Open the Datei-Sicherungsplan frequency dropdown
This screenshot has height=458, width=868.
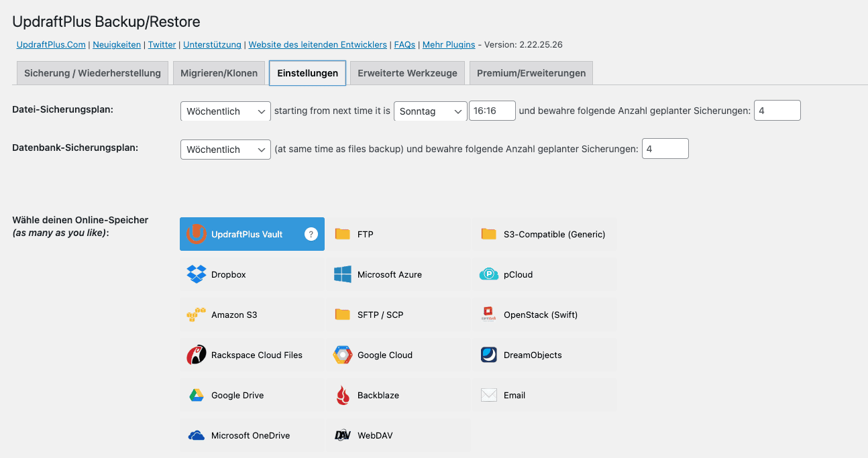coord(225,111)
